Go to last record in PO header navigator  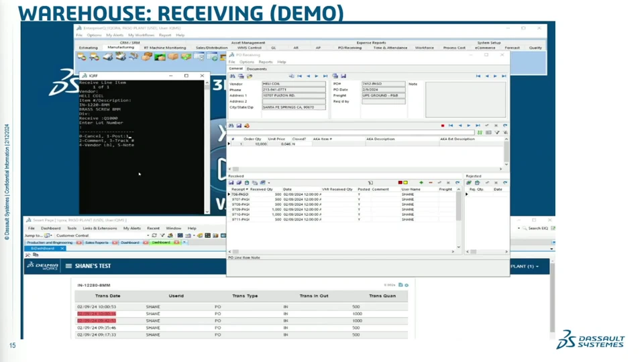(504, 76)
